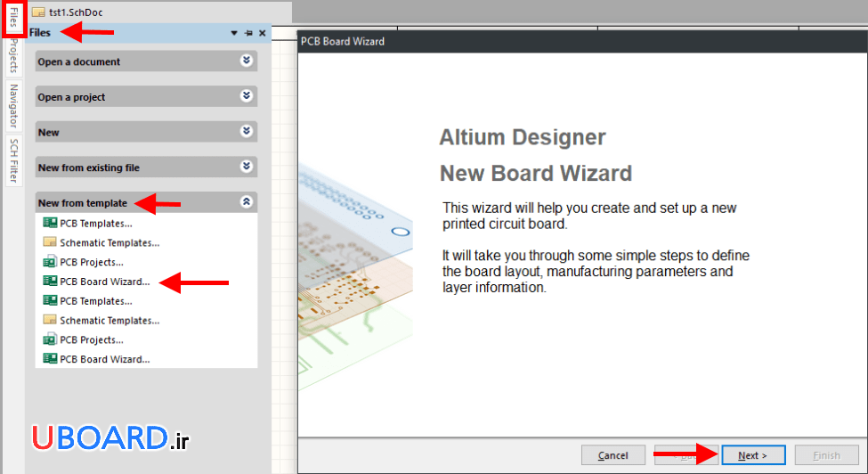Click the topmost PCB Templates icon
The height and width of the screenshot is (474, 868).
(x=50, y=224)
